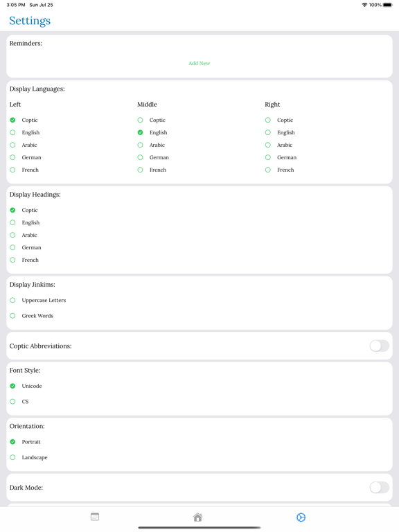Open the calendar tab icon
Screen dimensions: 399x532
click(x=95, y=517)
